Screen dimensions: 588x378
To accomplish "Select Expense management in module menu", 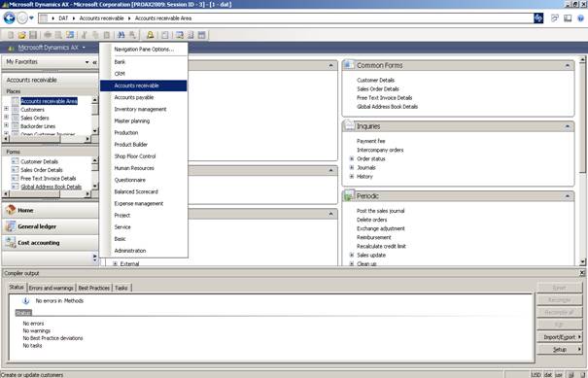I will pos(144,203).
